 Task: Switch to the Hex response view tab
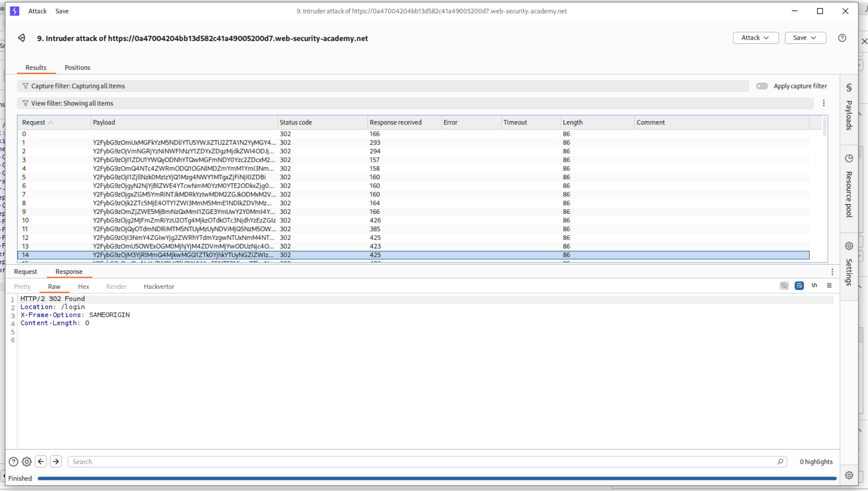83,286
